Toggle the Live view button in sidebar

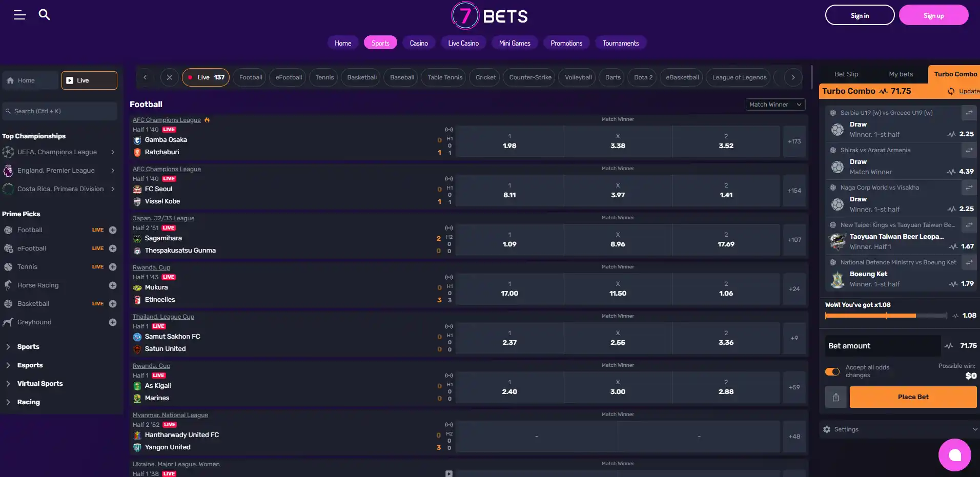[x=89, y=80]
